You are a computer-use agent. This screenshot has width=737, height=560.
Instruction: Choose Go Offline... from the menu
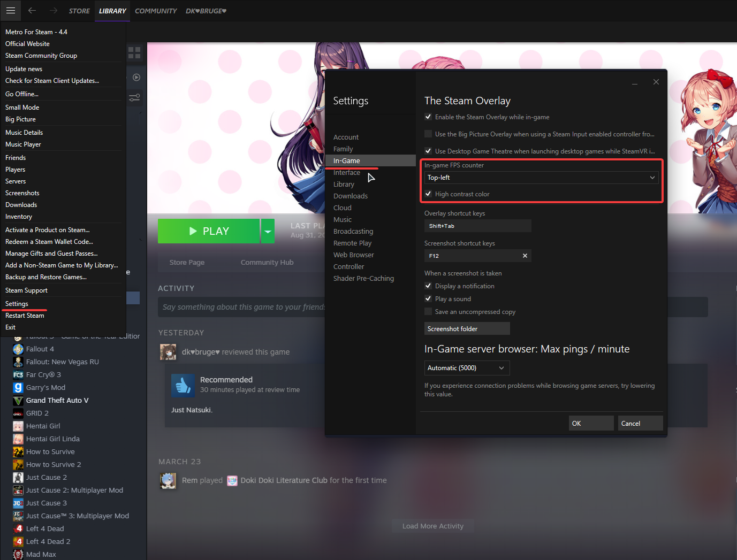22,94
